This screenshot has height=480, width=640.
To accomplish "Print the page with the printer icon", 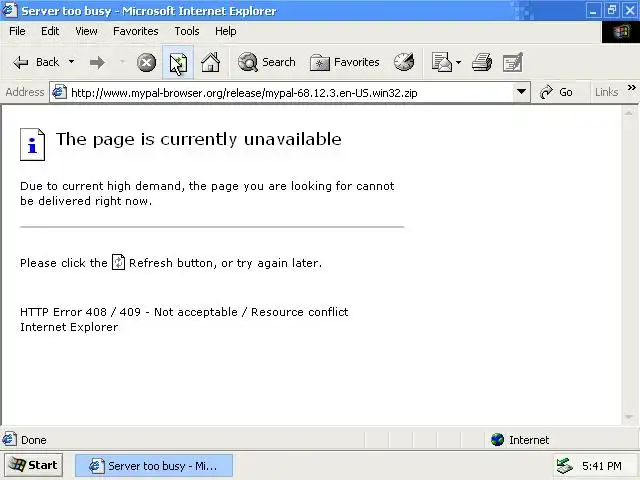I will point(482,62).
